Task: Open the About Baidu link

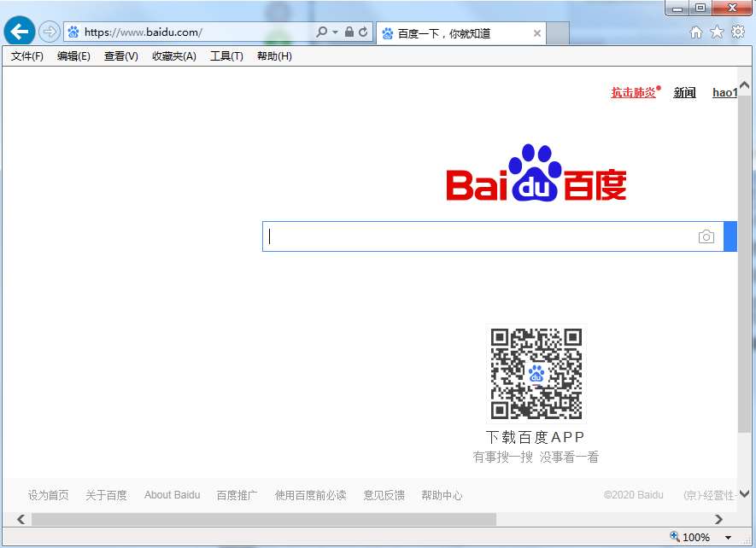Action: click(172, 495)
